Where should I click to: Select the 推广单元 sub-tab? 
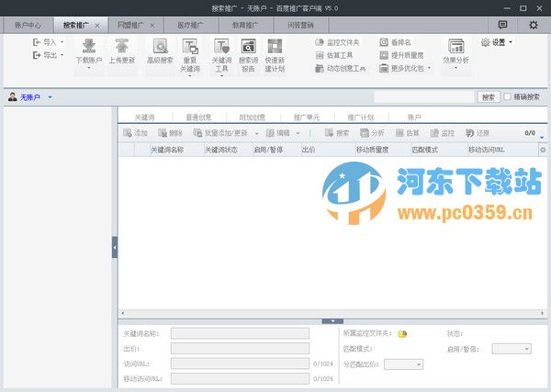pyautogui.click(x=307, y=117)
